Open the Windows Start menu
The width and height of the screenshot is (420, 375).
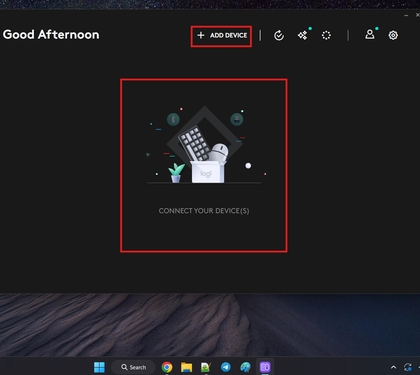pyautogui.click(x=99, y=367)
